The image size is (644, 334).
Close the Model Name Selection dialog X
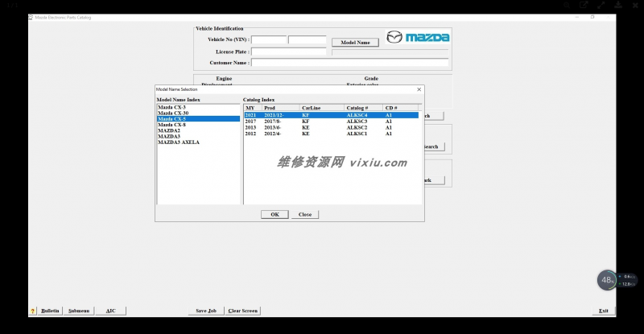tap(419, 89)
